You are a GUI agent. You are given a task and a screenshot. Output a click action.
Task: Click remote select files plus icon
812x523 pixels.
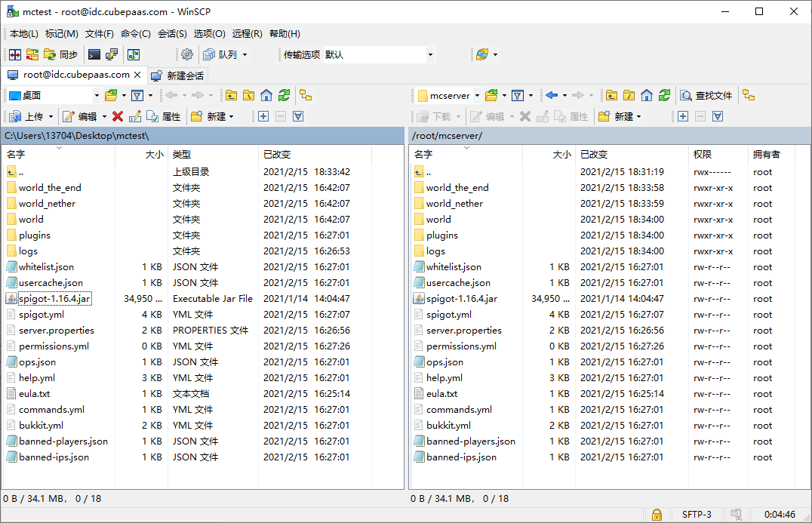pos(682,116)
